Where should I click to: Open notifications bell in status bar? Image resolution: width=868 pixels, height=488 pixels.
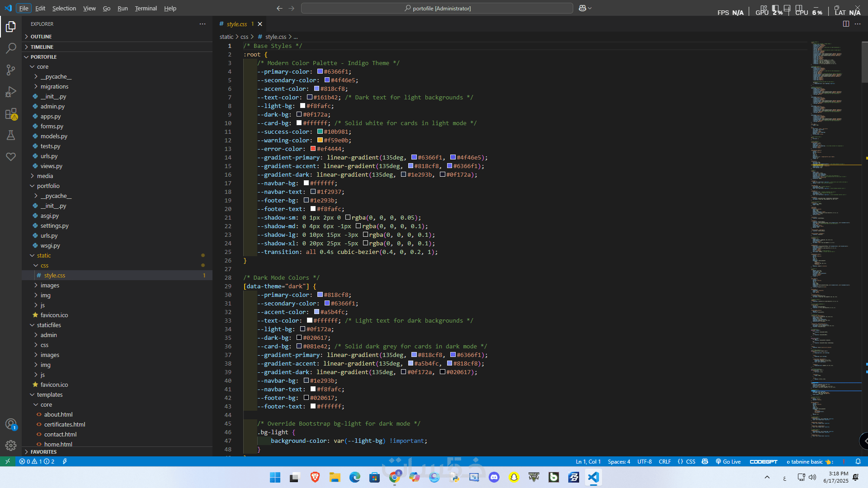point(858,461)
